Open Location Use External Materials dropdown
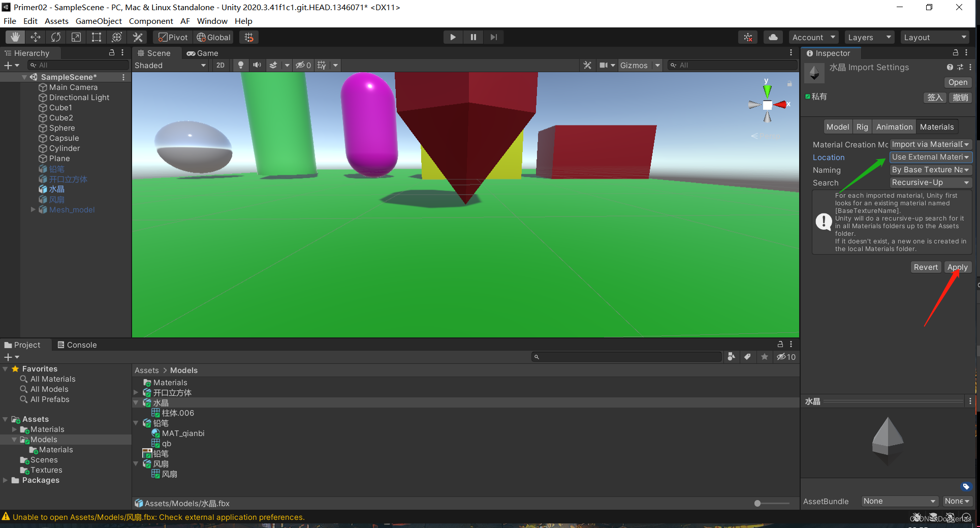 pyautogui.click(x=931, y=157)
